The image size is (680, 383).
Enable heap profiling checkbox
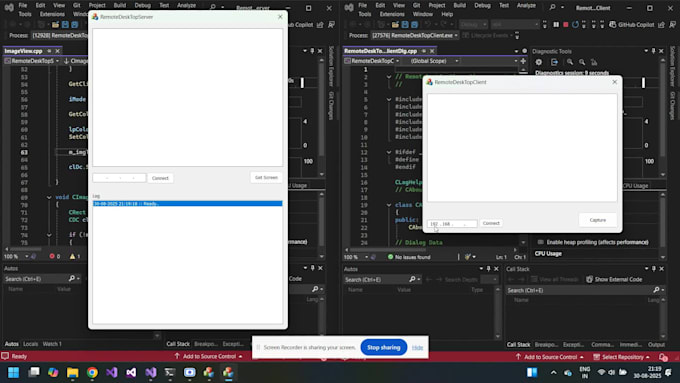[540, 242]
